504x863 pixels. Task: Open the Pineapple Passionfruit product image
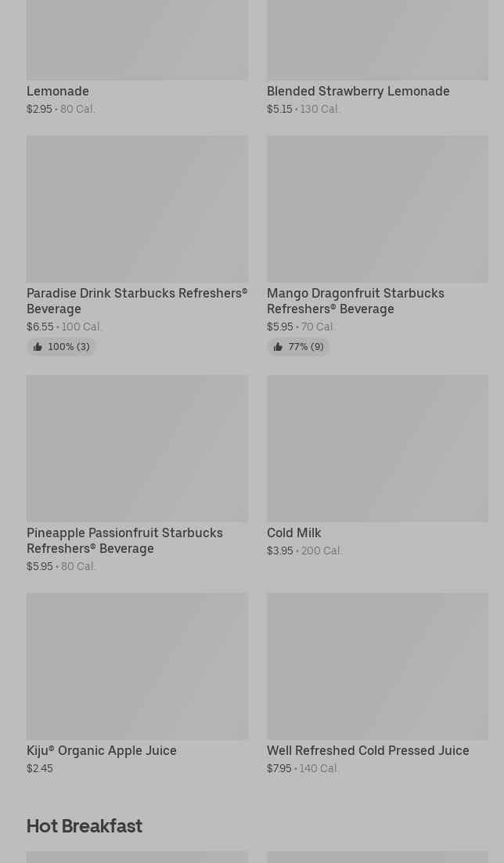(137, 448)
